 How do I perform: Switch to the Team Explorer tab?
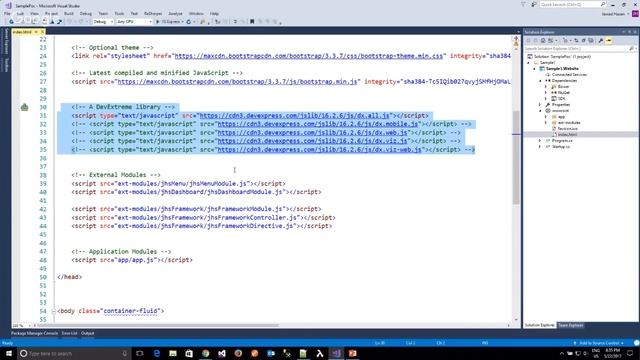click(571, 325)
